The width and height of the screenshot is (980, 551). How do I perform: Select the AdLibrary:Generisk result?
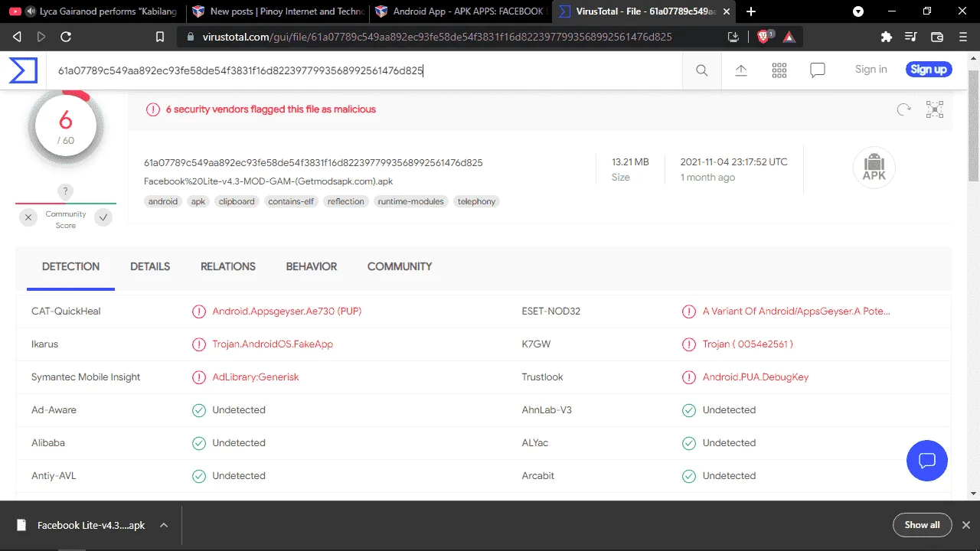(x=256, y=377)
